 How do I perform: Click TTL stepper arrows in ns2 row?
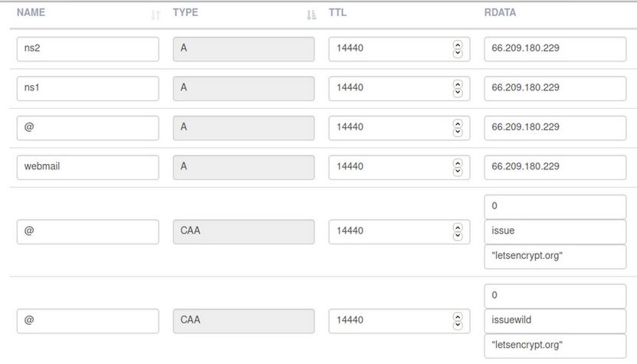point(458,49)
